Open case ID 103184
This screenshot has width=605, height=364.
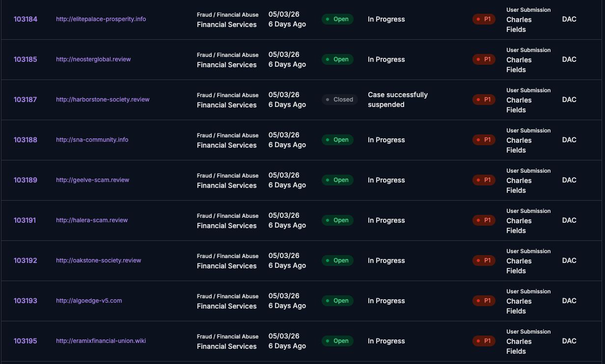click(26, 19)
